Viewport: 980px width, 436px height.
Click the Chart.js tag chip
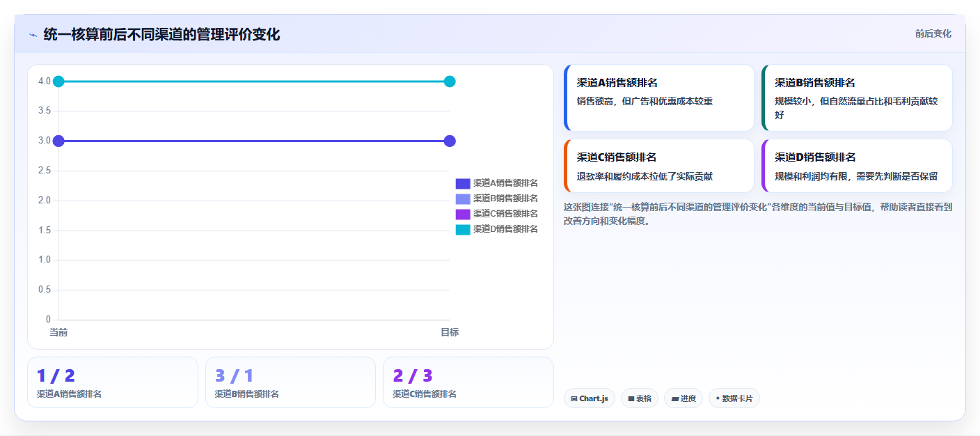point(589,398)
